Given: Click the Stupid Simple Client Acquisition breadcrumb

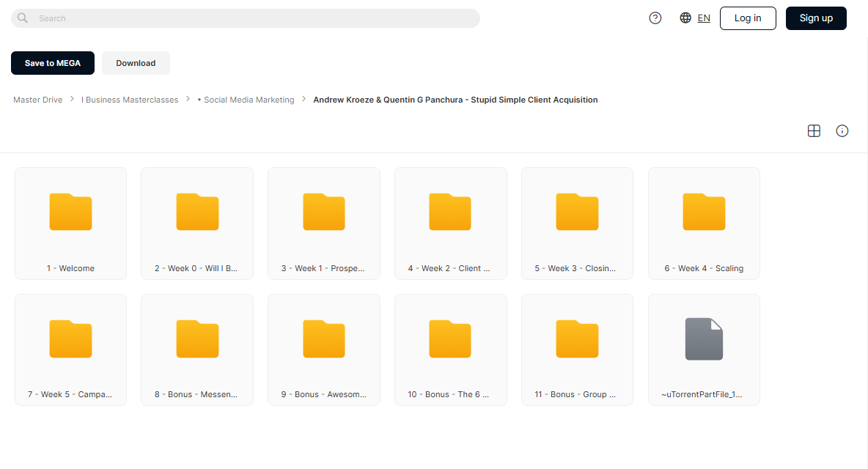Looking at the screenshot, I should point(455,100).
